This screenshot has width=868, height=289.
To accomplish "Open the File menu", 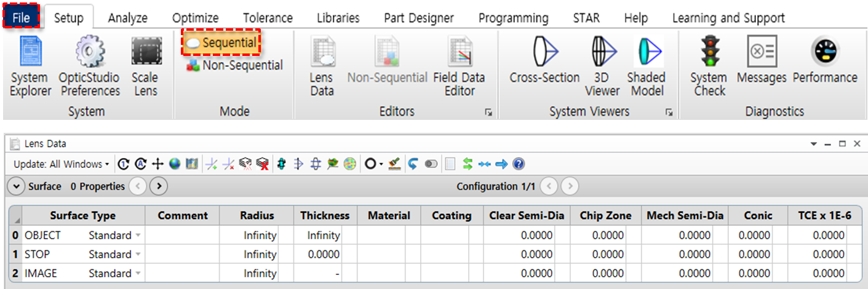I will [21, 18].
